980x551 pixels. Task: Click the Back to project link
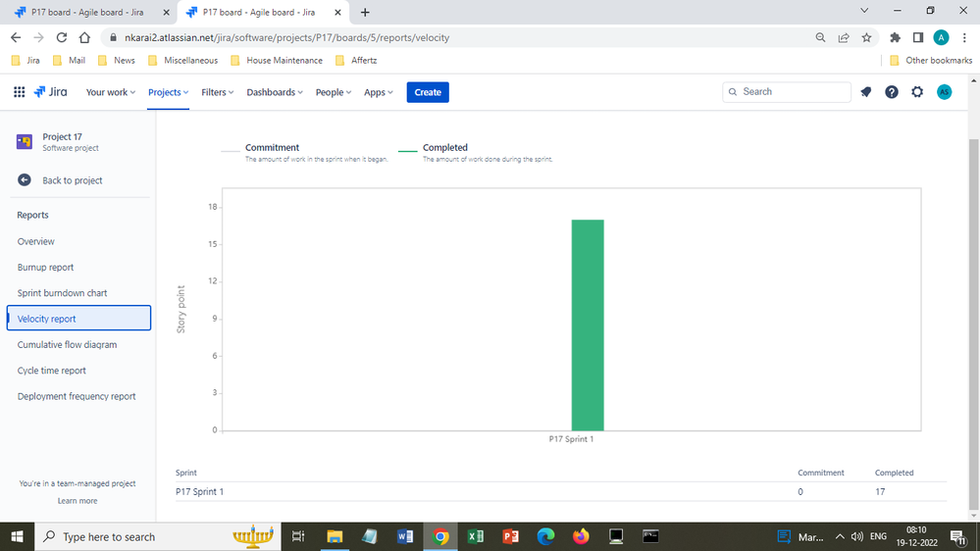(x=72, y=180)
